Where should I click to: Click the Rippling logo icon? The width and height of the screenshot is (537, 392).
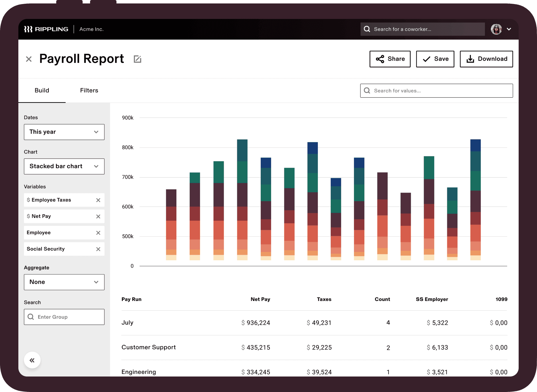coord(28,29)
